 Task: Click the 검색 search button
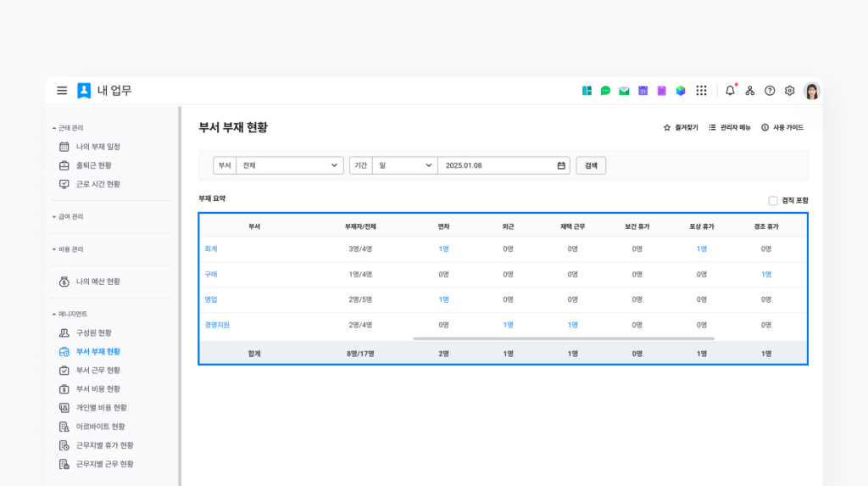click(x=591, y=165)
